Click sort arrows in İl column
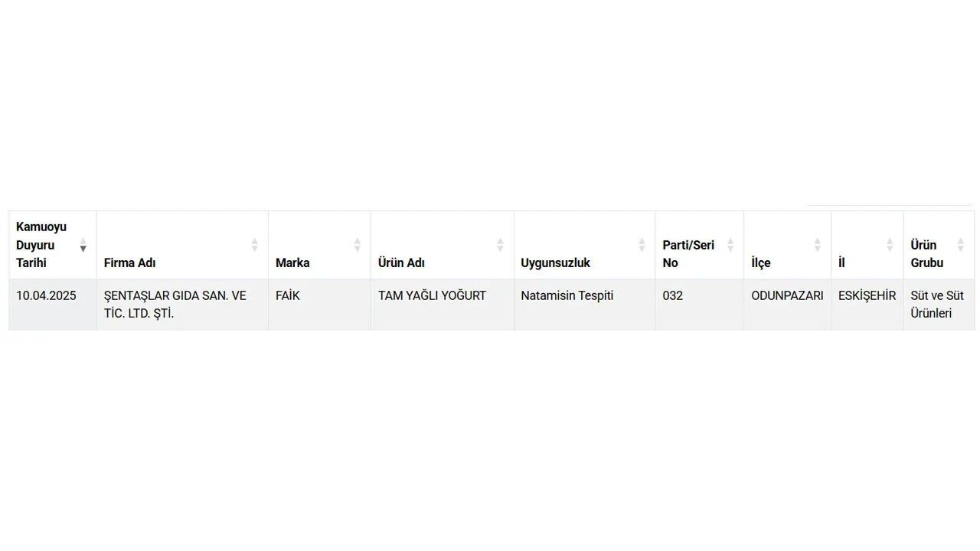The image size is (980, 551). tap(890, 245)
